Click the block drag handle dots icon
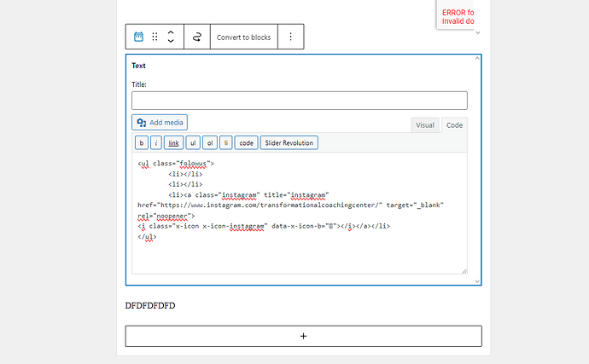Viewport: 589px width, 364px height. (155, 37)
